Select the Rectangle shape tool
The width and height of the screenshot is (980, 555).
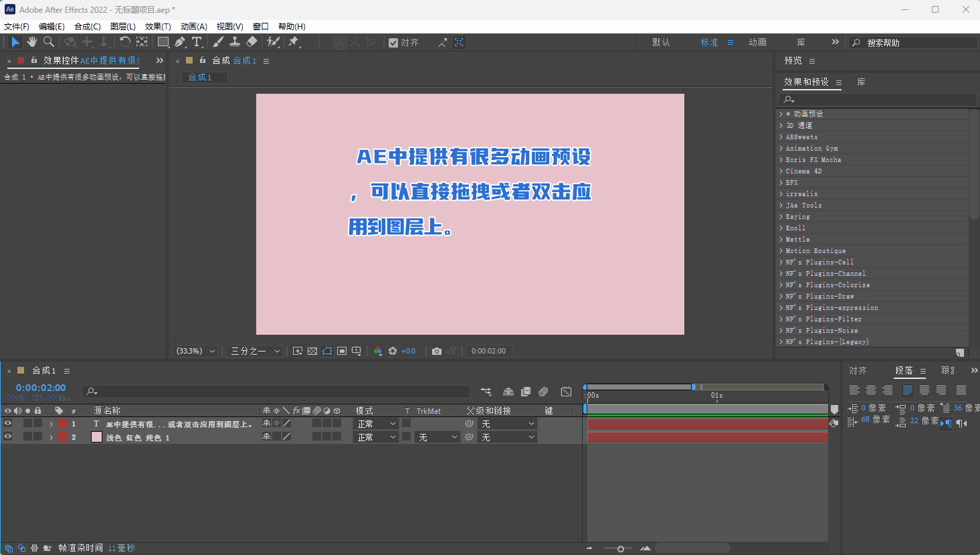163,42
